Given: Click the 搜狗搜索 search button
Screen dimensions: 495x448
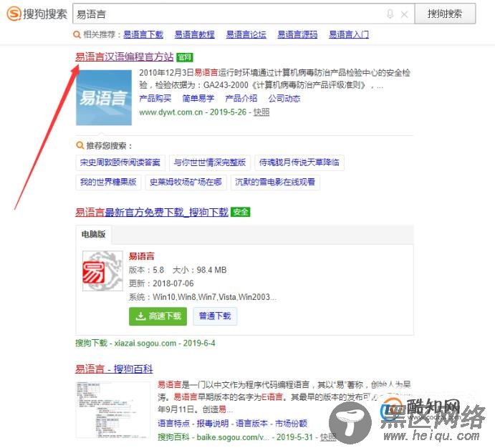Looking at the screenshot, I should pyautogui.click(x=445, y=14).
